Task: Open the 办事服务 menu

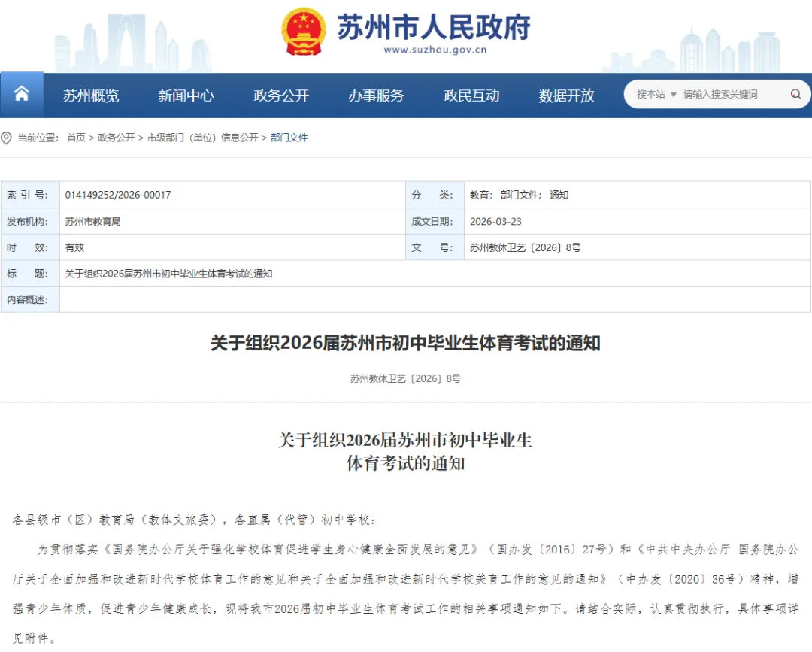Action: coord(376,96)
